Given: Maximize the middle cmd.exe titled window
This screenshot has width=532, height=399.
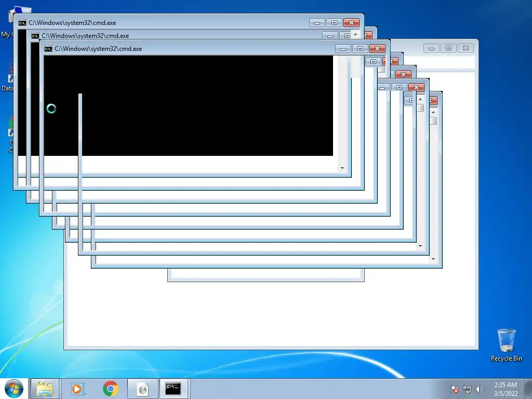Looking at the screenshot, I should click(x=346, y=36).
